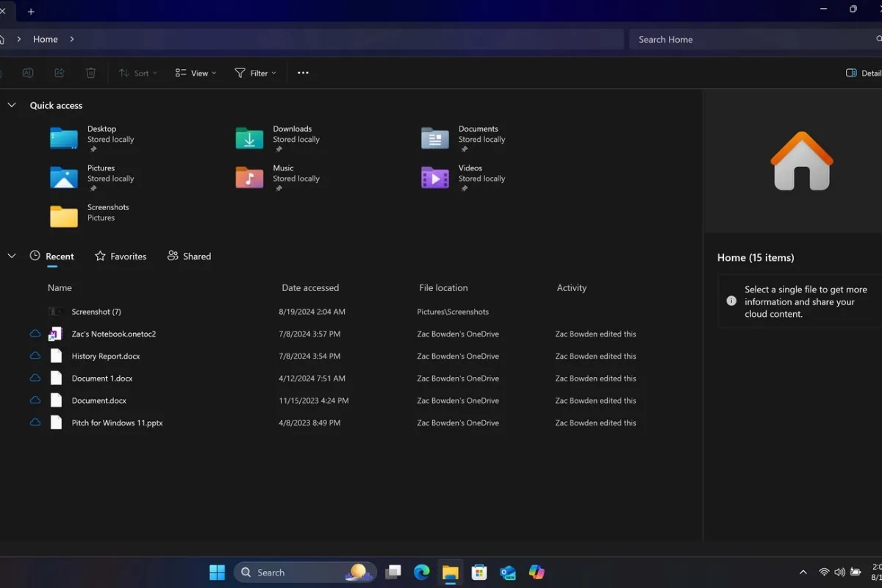This screenshot has height=588, width=882.
Task: Open the Sort dropdown menu
Action: coord(138,73)
